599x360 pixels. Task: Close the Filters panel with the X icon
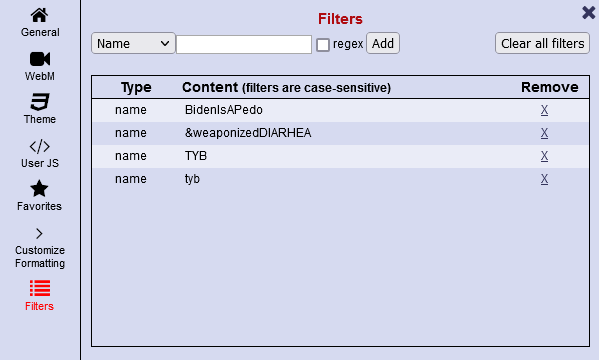589,13
